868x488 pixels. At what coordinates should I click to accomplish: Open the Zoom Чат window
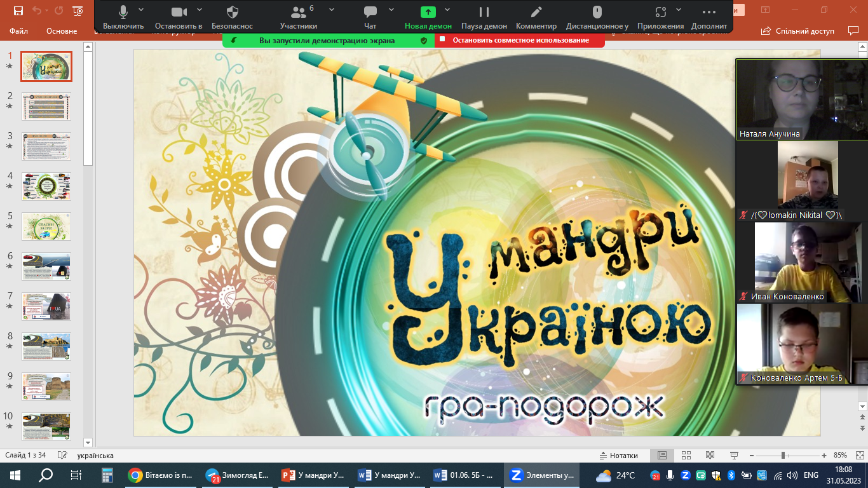pyautogui.click(x=370, y=17)
